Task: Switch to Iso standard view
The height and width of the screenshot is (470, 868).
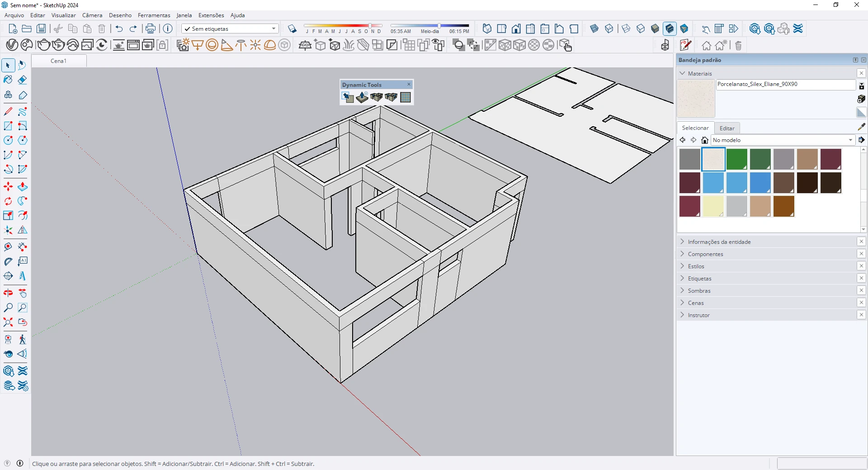Action: click(487, 28)
